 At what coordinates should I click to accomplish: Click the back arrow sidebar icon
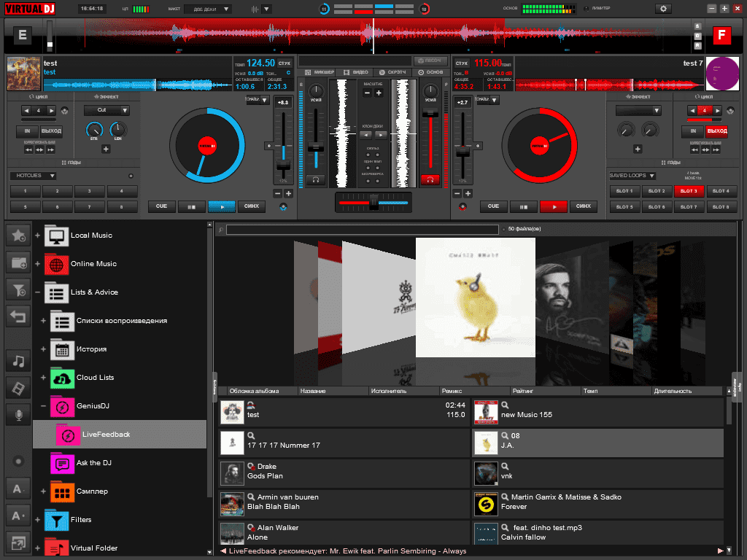18,316
